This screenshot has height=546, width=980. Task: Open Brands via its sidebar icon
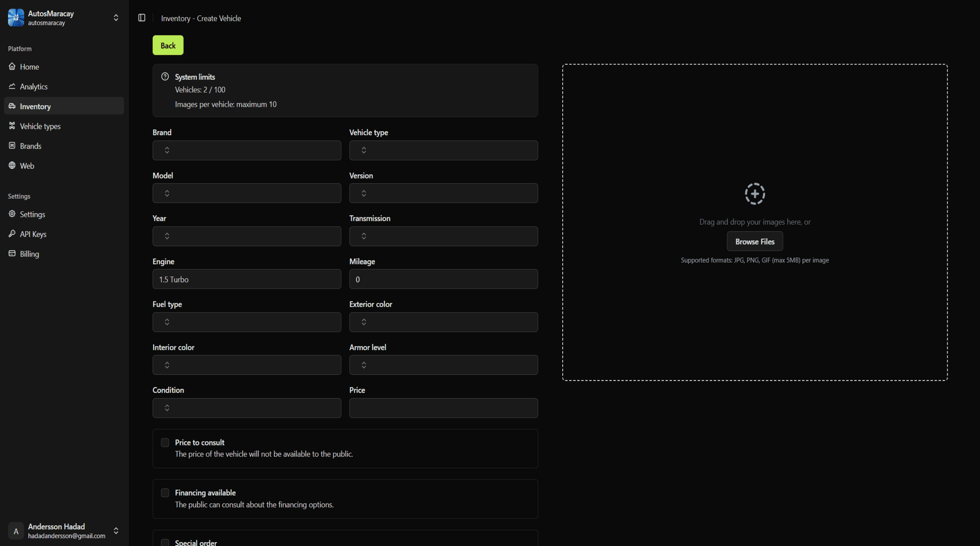(x=12, y=146)
